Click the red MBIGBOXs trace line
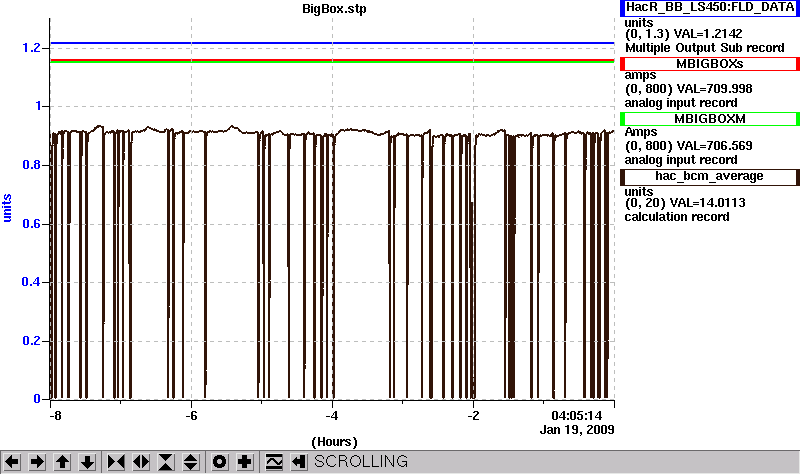Viewport: 800px width, 474px height. (332, 60)
